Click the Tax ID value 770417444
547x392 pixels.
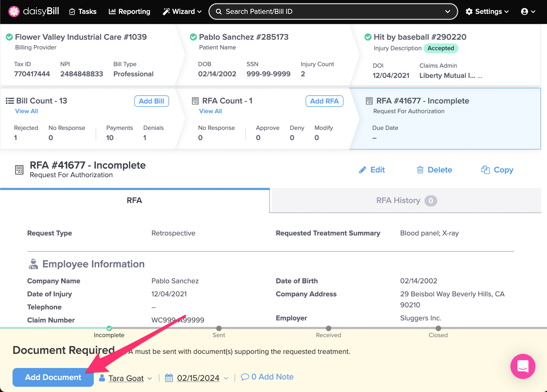[x=32, y=74]
